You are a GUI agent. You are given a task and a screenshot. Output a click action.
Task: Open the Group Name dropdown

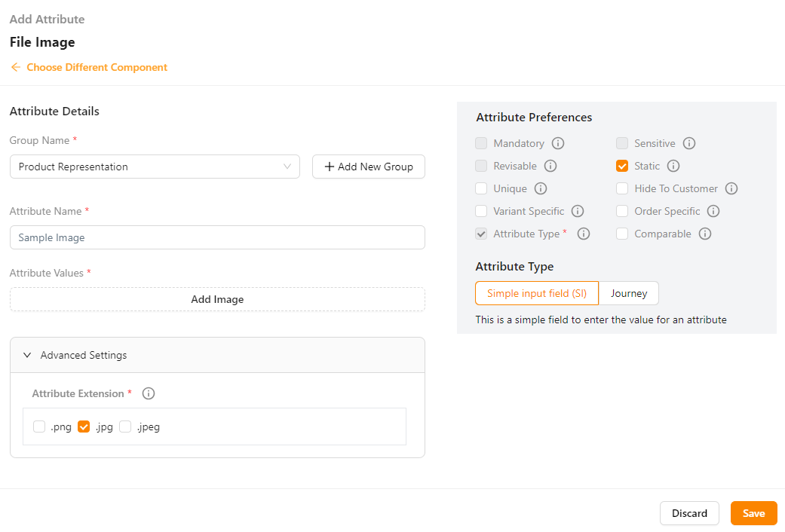pyautogui.click(x=155, y=167)
